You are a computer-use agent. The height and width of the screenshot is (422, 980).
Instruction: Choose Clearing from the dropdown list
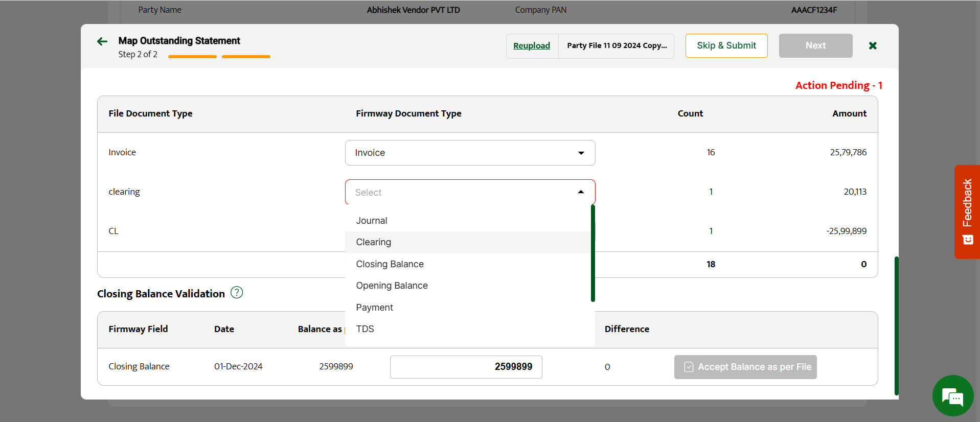374,242
